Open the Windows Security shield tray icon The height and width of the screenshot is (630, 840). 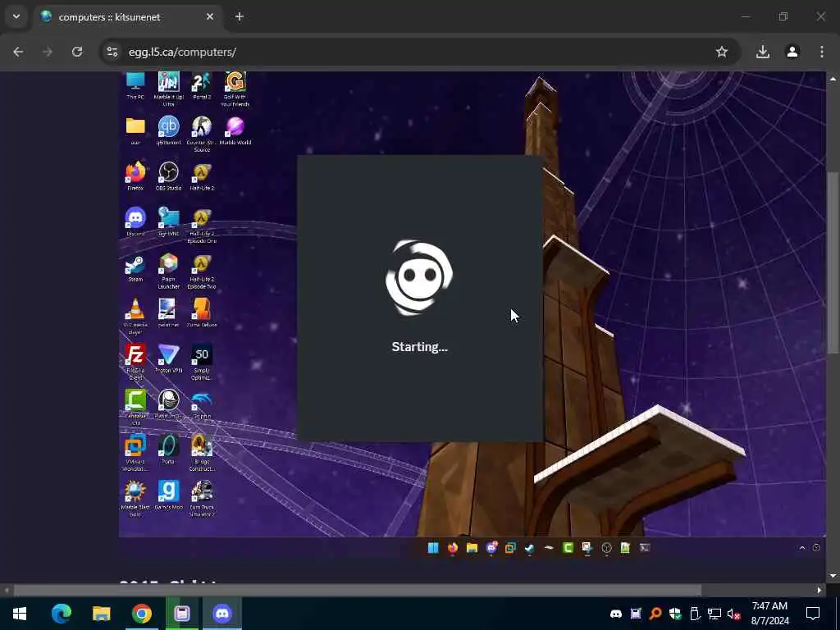pyautogui.click(x=675, y=614)
